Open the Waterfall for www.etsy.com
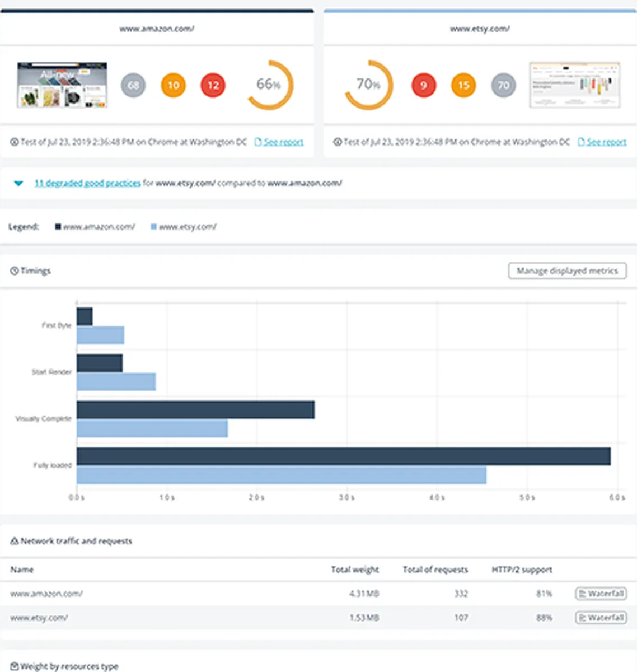 601,618
